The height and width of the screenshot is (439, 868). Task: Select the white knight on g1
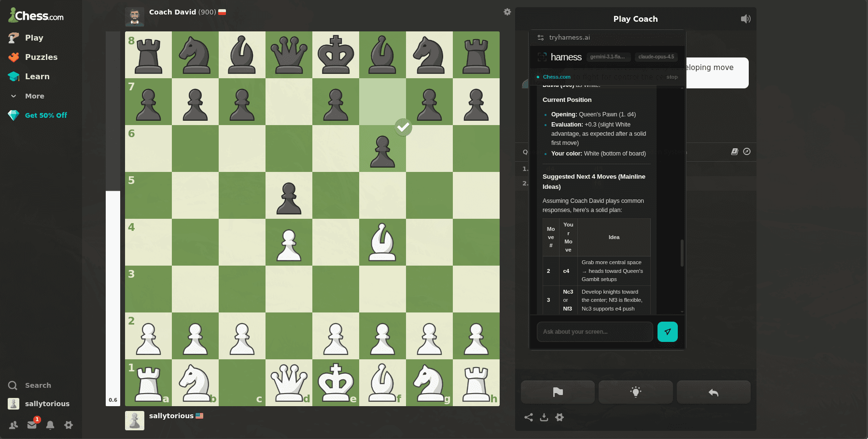pos(429,382)
